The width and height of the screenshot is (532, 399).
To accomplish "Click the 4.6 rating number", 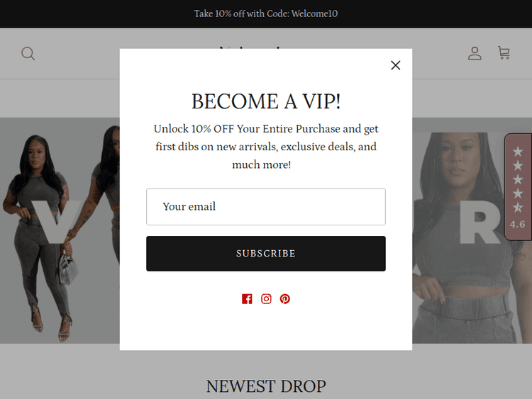I will click(517, 224).
